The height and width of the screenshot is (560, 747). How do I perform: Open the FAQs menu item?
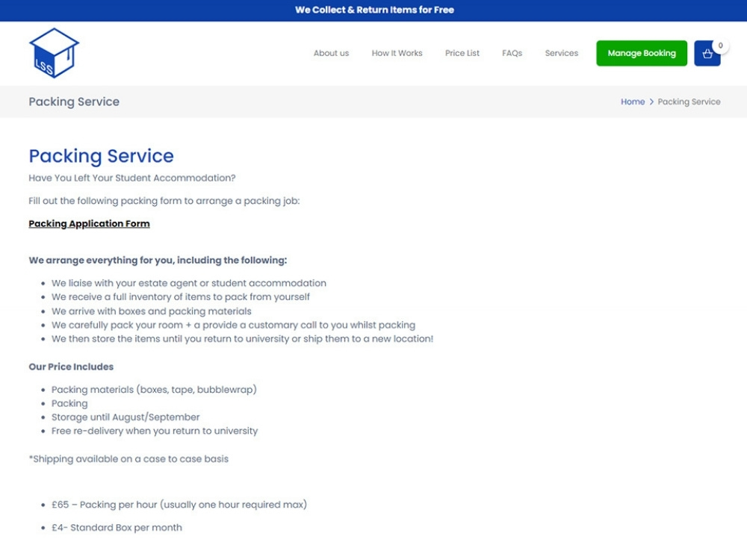(x=512, y=53)
